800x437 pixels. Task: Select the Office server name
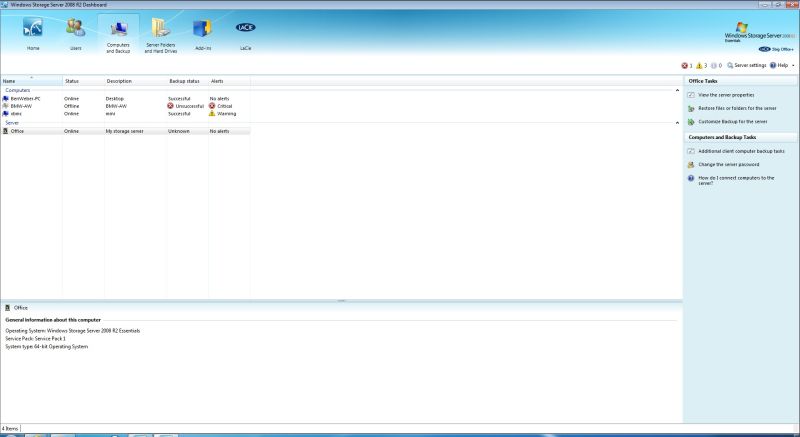[x=17, y=131]
